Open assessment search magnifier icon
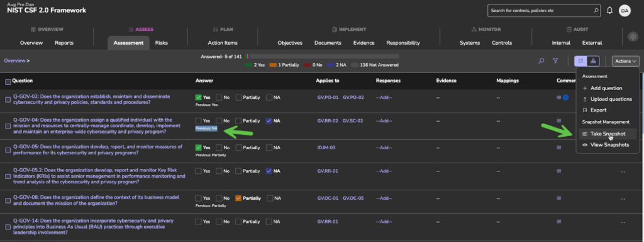 pos(541,61)
